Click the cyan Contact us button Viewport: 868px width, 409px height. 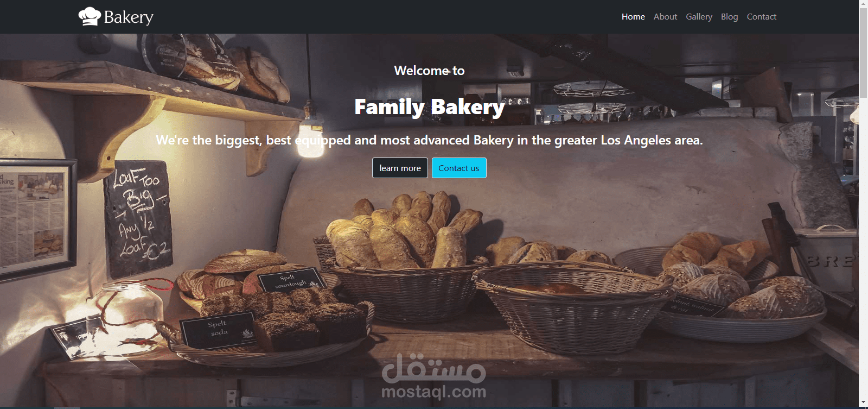(459, 168)
